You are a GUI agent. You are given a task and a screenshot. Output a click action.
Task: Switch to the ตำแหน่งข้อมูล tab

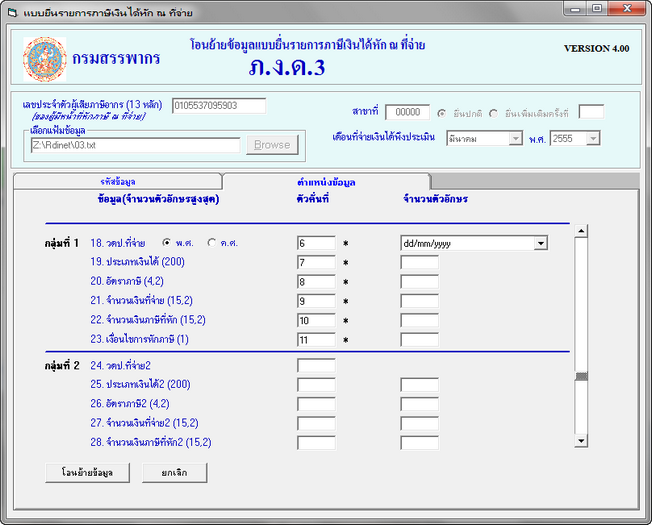click(x=327, y=181)
